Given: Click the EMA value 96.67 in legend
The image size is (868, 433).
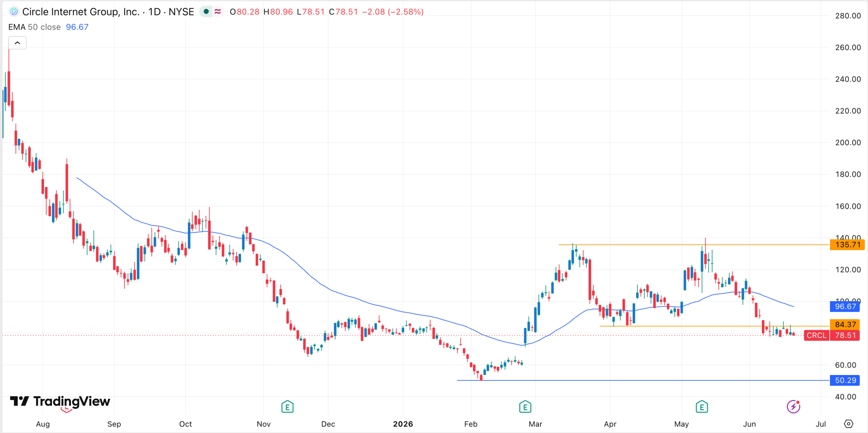Looking at the screenshot, I should click(x=77, y=27).
